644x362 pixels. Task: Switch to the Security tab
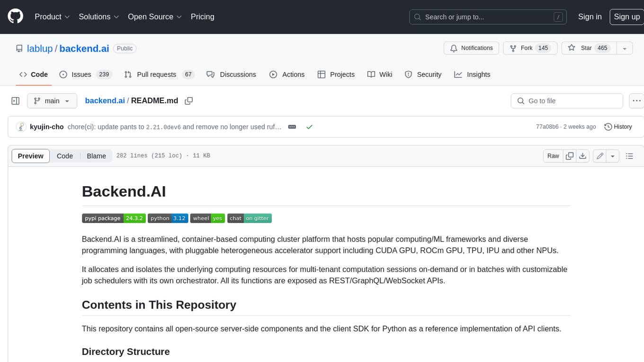point(423,74)
